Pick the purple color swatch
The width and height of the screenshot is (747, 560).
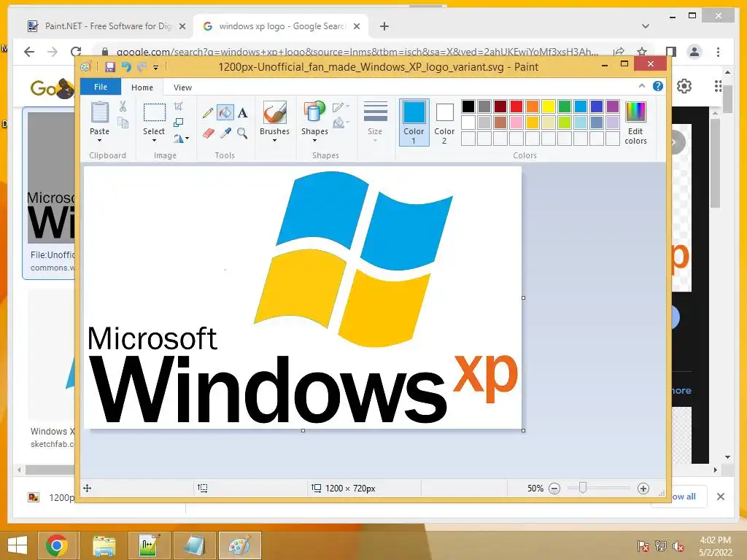click(x=613, y=106)
